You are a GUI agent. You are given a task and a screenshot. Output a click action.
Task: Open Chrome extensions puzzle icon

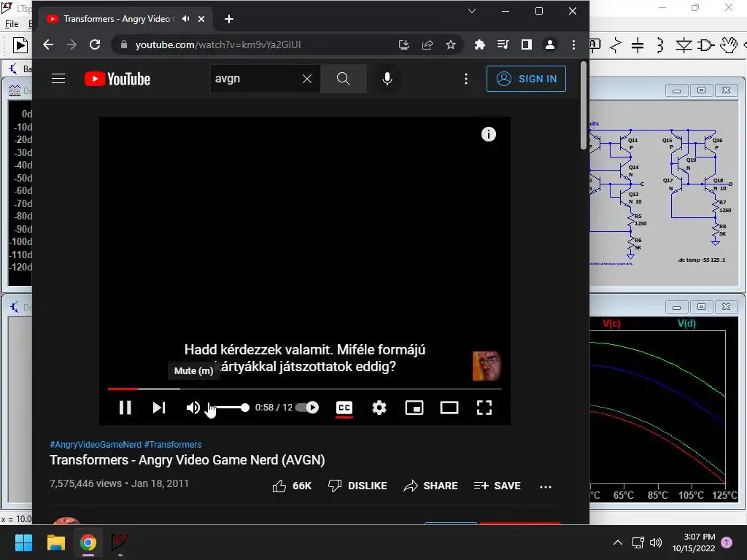point(480,44)
